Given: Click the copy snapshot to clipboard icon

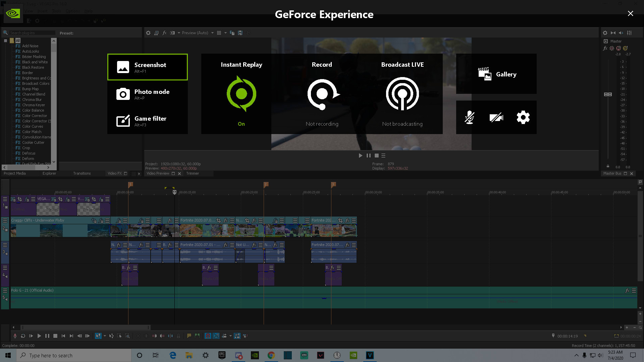Looking at the screenshot, I should pyautogui.click(x=232, y=33).
